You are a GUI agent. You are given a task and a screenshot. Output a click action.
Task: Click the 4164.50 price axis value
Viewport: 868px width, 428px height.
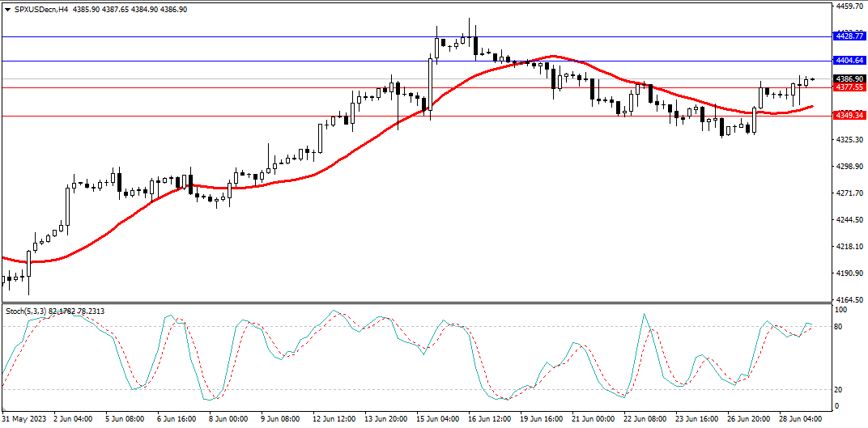(851, 300)
